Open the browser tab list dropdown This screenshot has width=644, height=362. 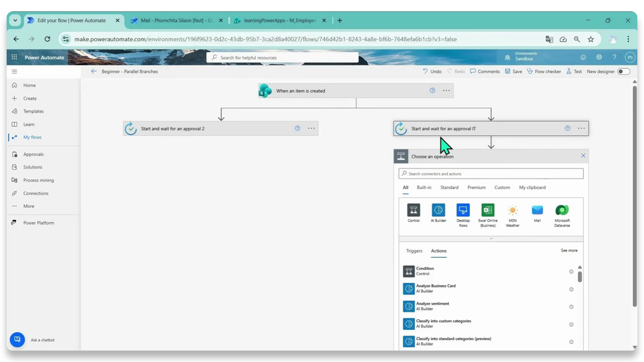[15, 21]
